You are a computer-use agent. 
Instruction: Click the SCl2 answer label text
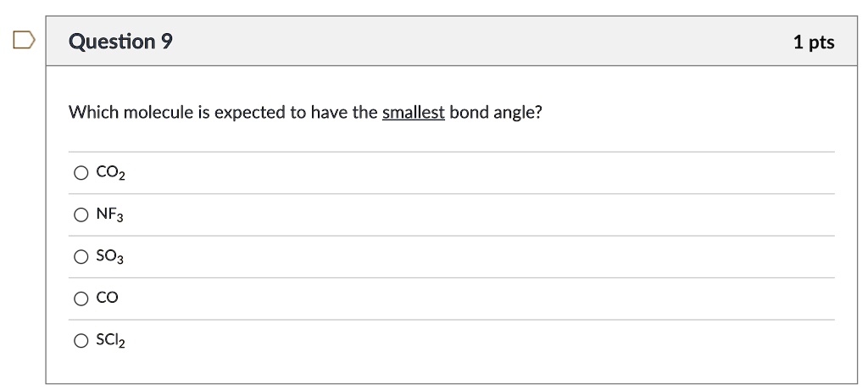(110, 341)
